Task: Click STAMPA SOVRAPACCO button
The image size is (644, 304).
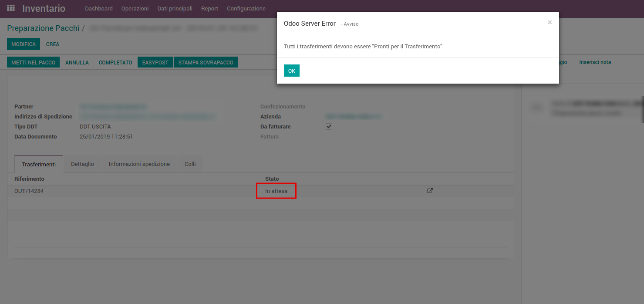Action: (206, 62)
